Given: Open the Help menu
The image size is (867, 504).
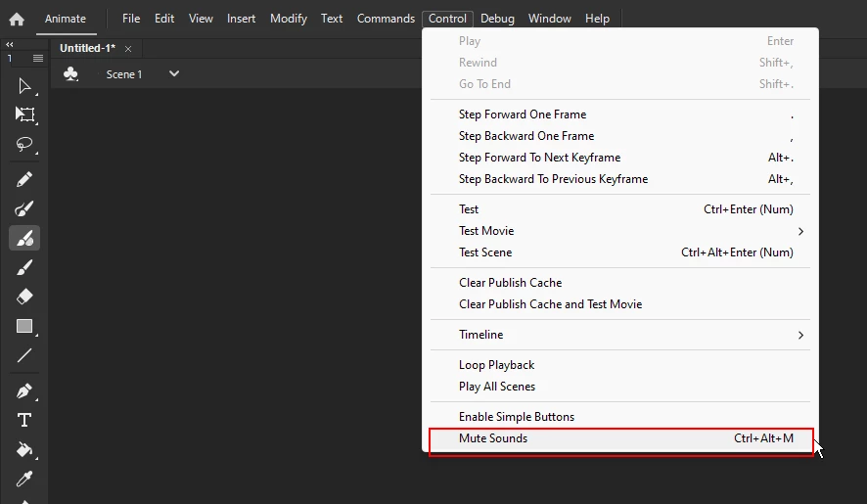Looking at the screenshot, I should tap(597, 19).
